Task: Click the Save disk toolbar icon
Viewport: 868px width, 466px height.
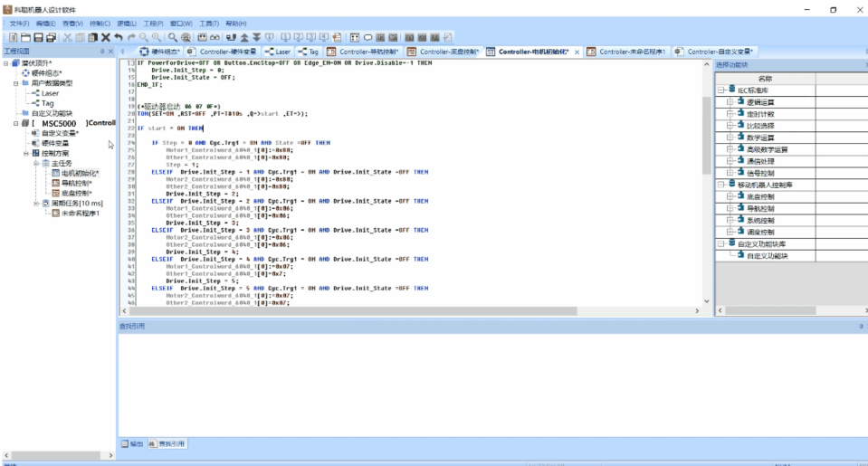Action: [x=38, y=38]
